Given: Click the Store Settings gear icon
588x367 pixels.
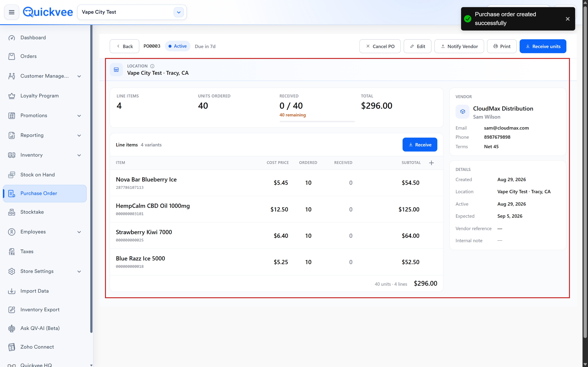Looking at the screenshot, I should (x=12, y=271).
